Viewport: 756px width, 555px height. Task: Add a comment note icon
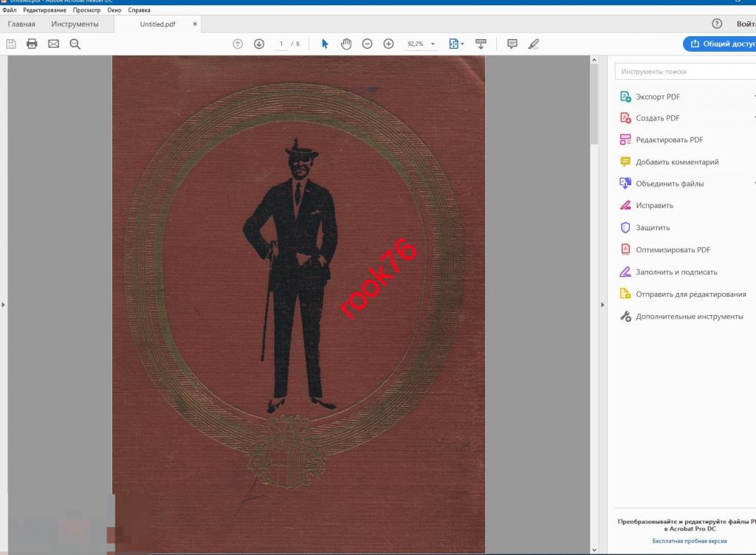coord(512,44)
